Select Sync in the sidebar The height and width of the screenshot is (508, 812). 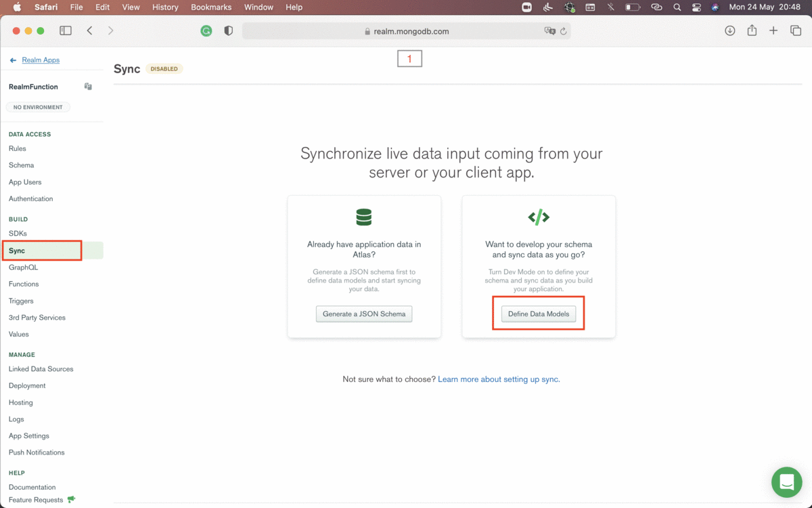[17, 251]
